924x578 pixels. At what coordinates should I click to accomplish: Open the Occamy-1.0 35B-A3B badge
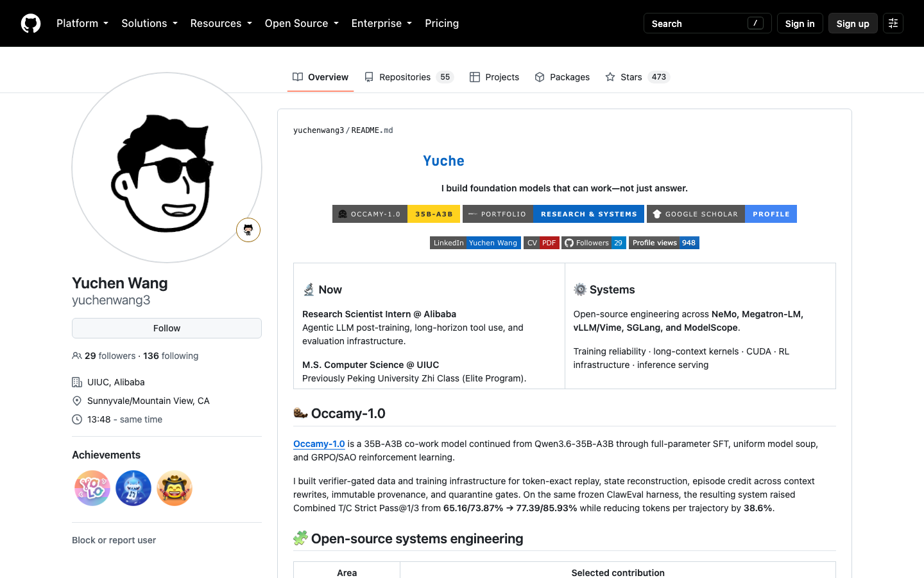[396, 214]
